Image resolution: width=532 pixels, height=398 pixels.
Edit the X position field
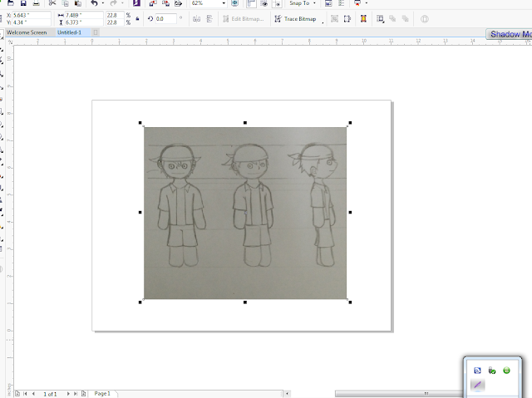(32, 15)
